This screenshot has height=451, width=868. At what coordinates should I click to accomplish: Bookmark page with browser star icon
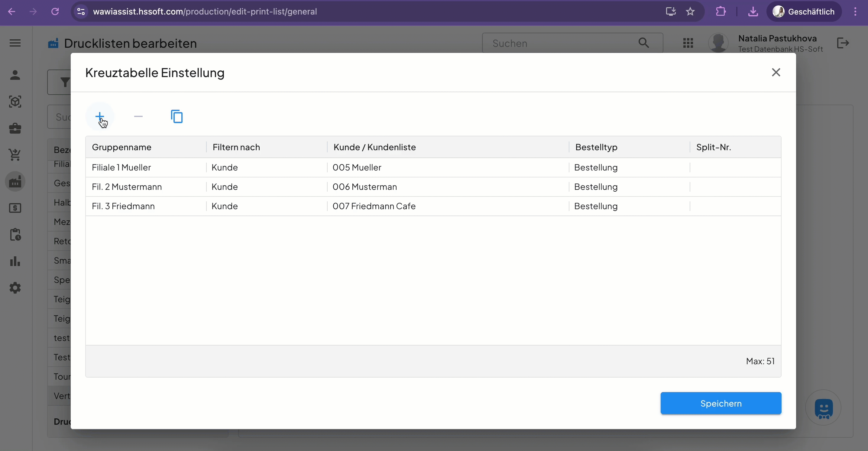pos(690,11)
